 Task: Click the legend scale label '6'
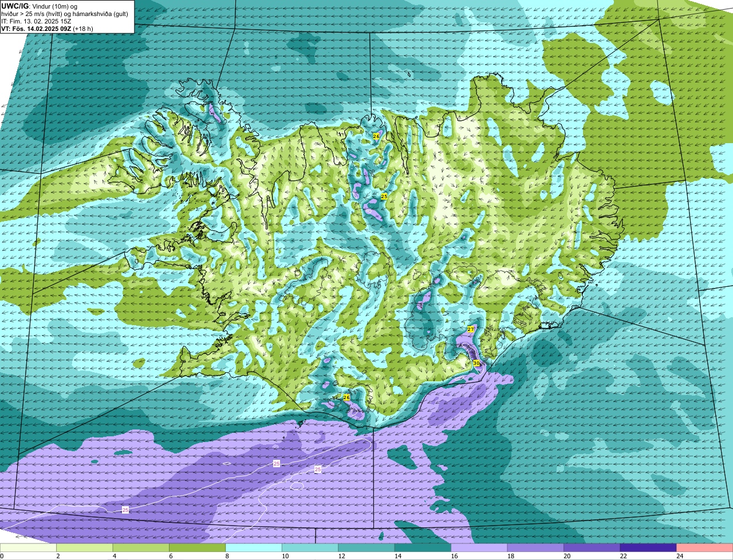[171, 556]
